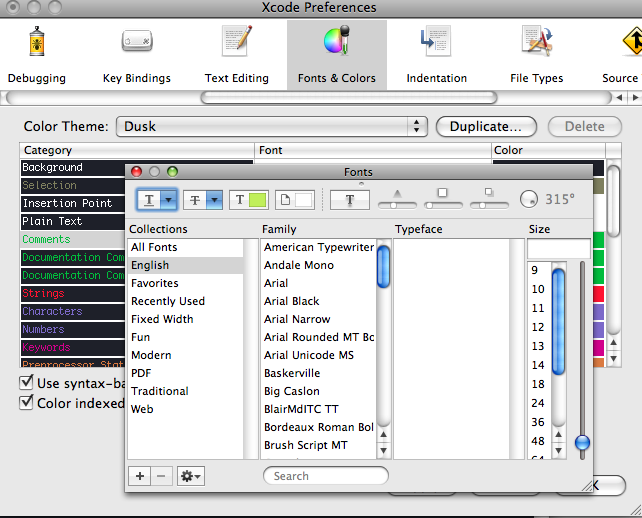Remove the font collection with minus button
The image size is (642, 518).
(161, 476)
